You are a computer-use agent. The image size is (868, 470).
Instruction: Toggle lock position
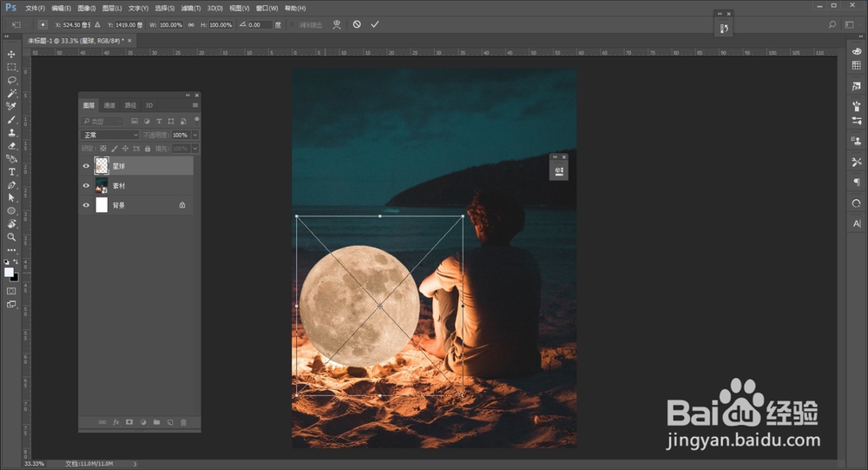point(125,149)
